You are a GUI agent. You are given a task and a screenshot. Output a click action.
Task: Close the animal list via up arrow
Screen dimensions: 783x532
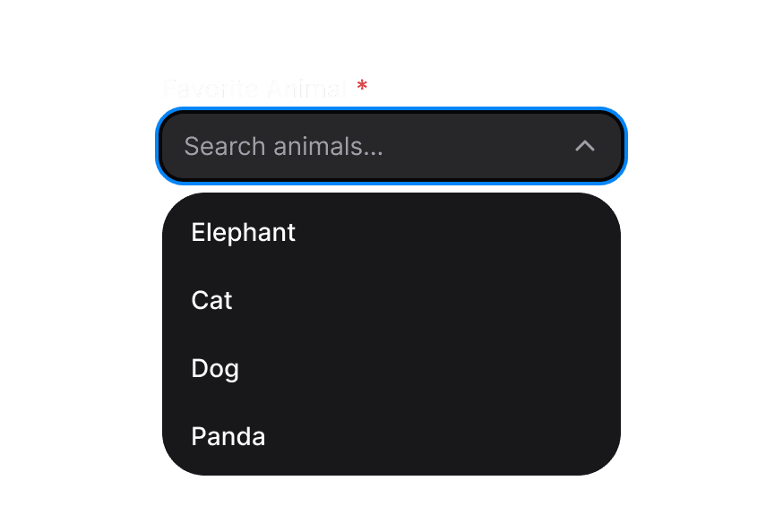click(585, 146)
